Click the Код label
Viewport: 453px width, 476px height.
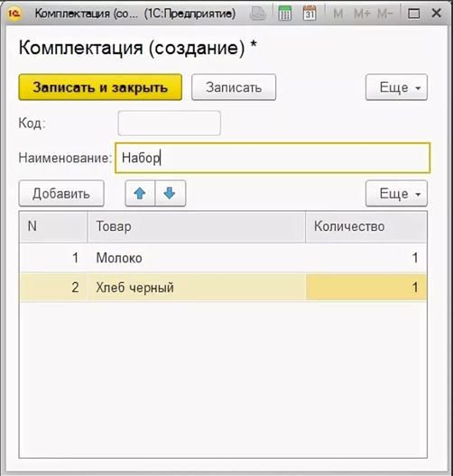(32, 124)
